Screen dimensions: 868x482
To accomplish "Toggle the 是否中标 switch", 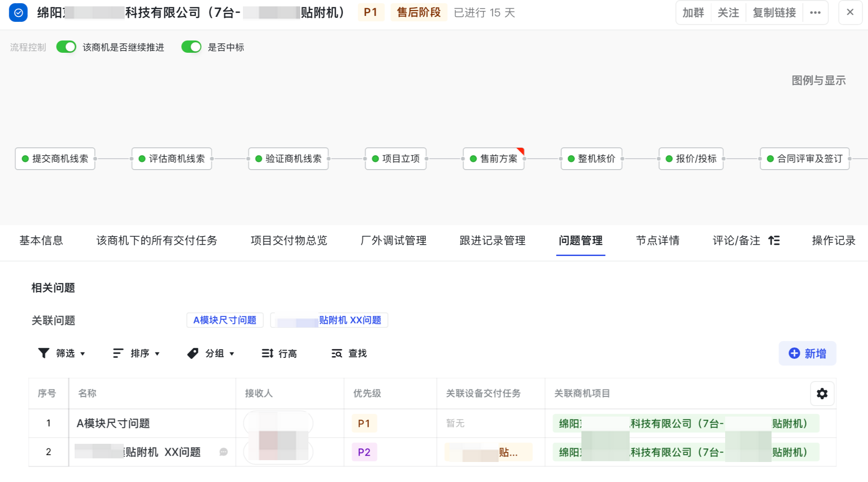I will click(192, 47).
